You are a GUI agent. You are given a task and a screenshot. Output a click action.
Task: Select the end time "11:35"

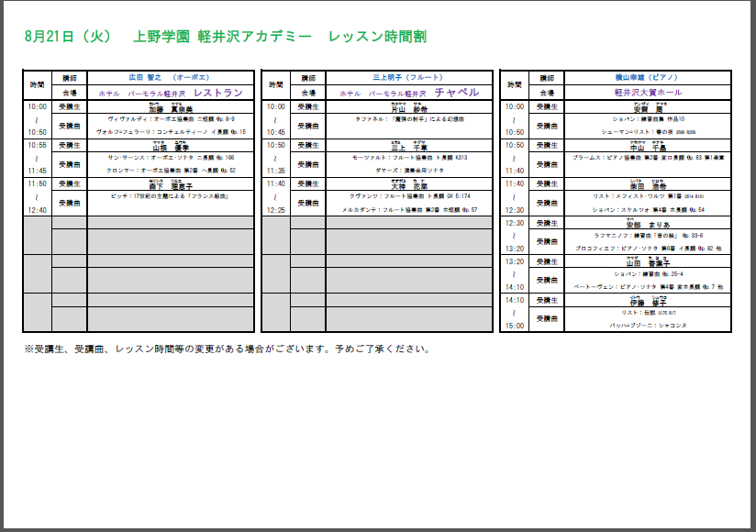coord(276,171)
